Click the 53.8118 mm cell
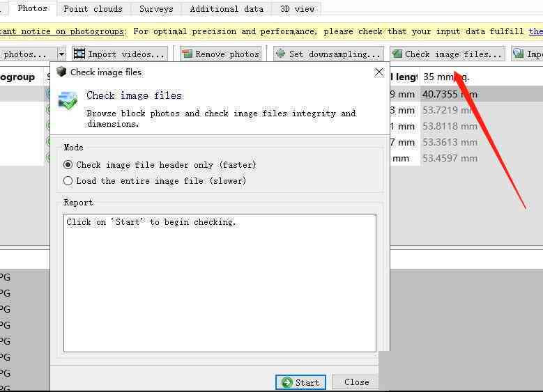 click(x=450, y=126)
